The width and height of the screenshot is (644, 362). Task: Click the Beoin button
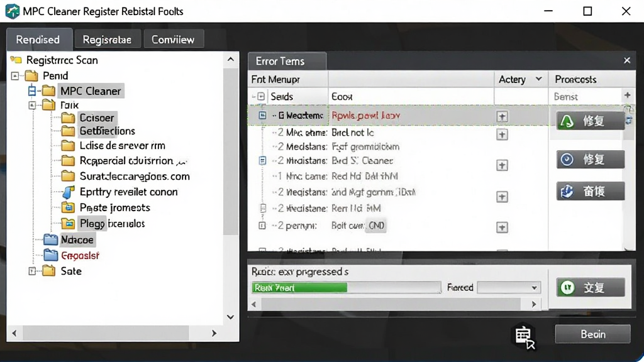click(592, 334)
